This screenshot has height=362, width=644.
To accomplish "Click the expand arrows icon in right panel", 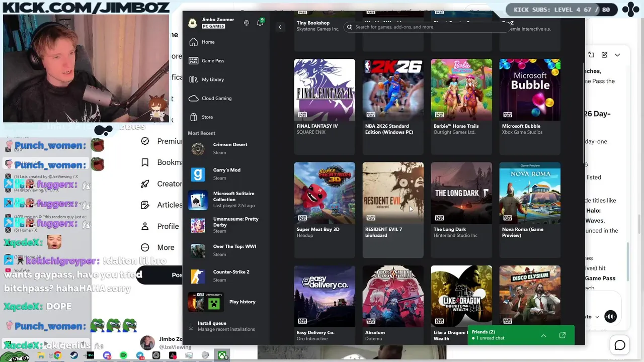I will point(591,55).
